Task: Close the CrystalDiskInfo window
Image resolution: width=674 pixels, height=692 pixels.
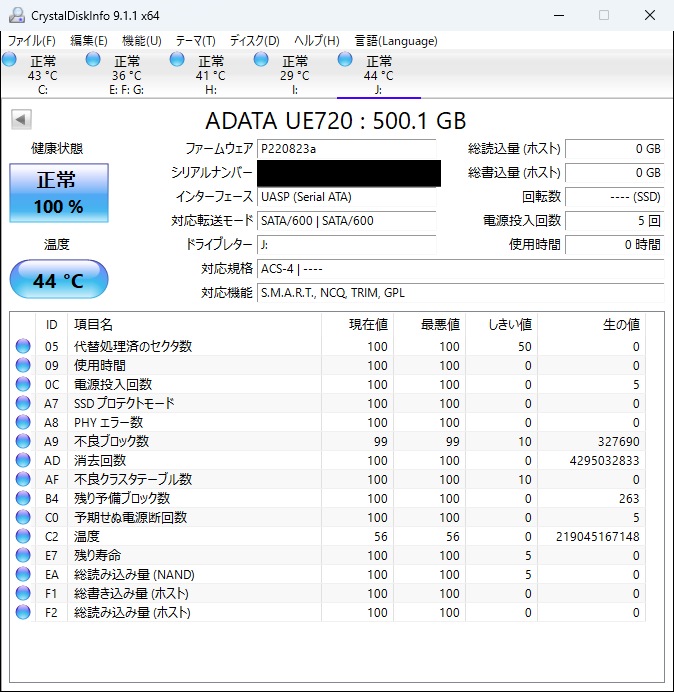Action: [x=650, y=15]
